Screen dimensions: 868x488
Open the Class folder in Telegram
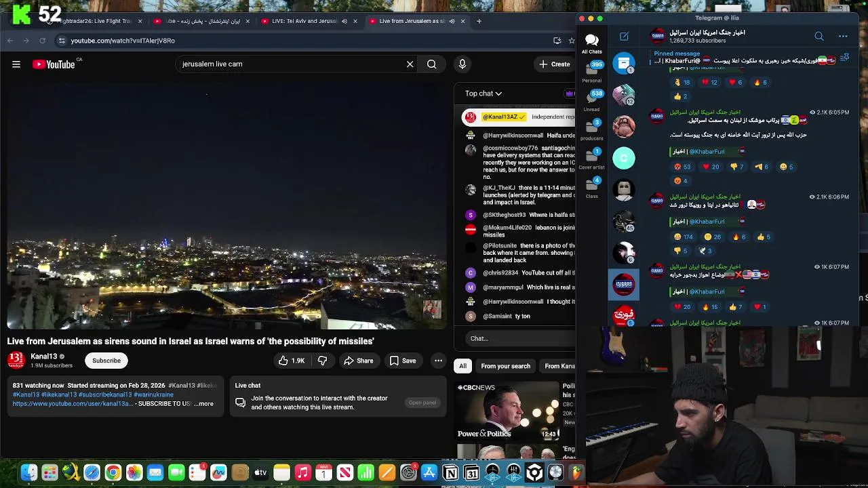coord(591,187)
